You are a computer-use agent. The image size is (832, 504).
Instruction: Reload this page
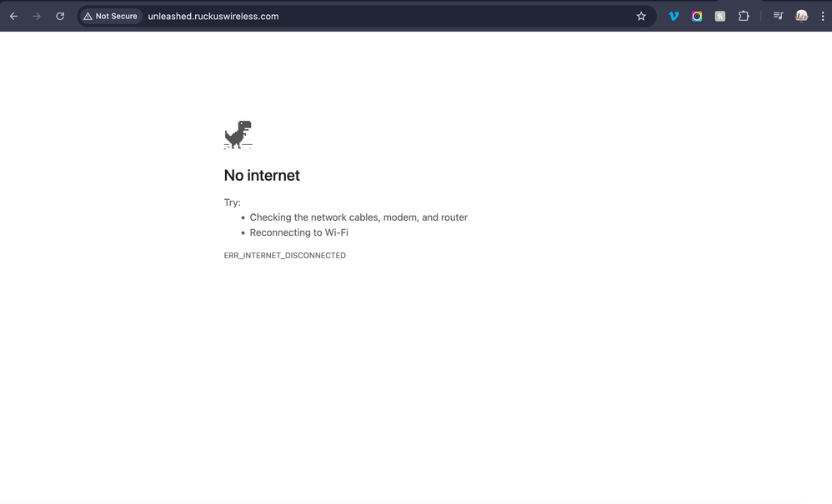tap(60, 17)
